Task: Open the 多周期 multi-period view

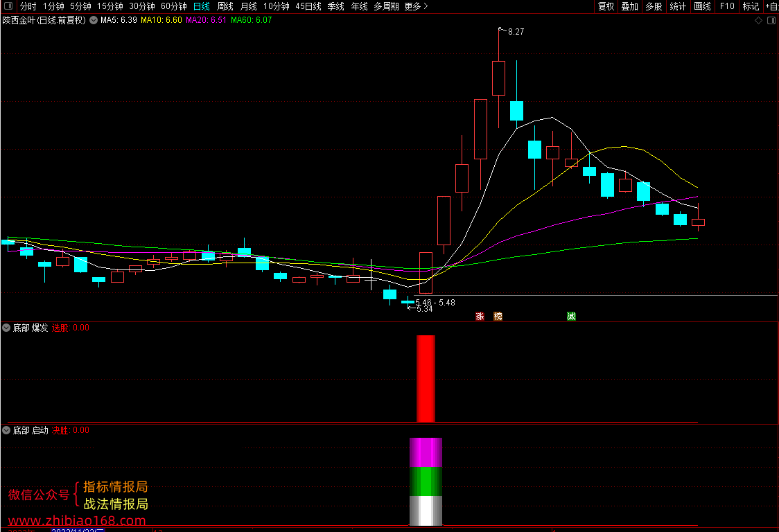Action: pyautogui.click(x=386, y=6)
